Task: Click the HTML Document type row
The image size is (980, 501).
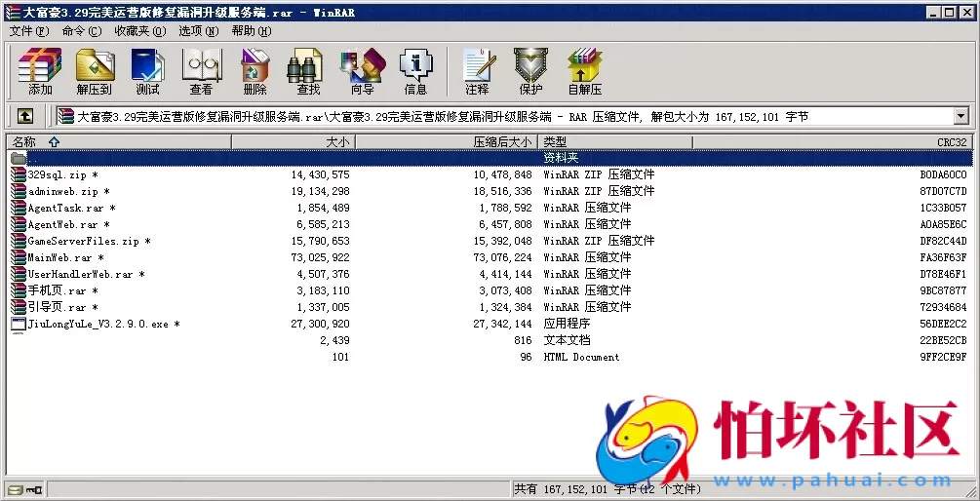Action: click(x=581, y=358)
